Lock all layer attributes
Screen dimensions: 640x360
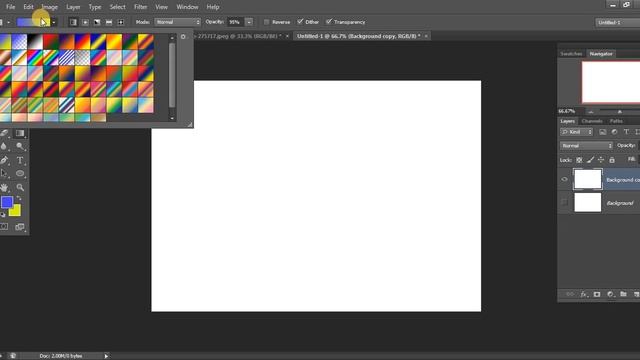pyautogui.click(x=612, y=160)
